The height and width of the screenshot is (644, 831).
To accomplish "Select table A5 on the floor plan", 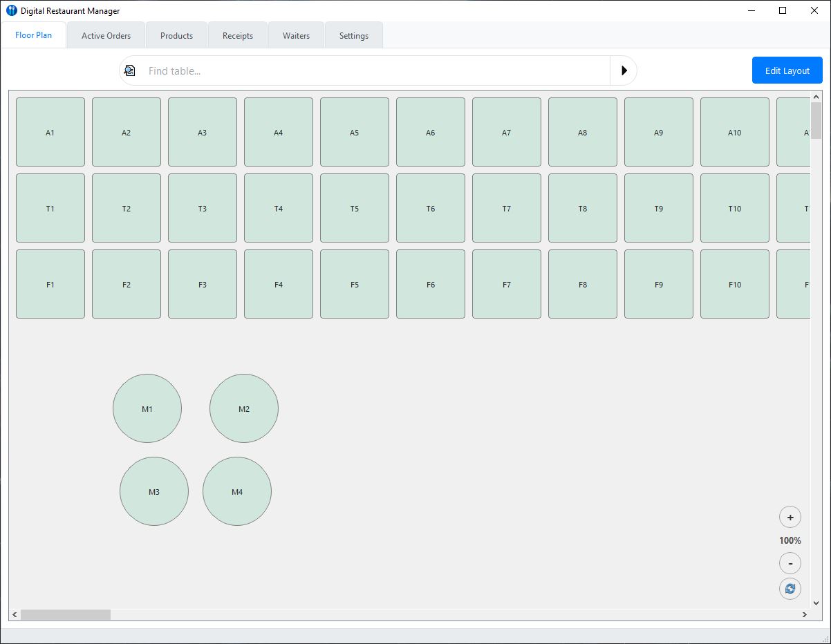I will pos(355,132).
